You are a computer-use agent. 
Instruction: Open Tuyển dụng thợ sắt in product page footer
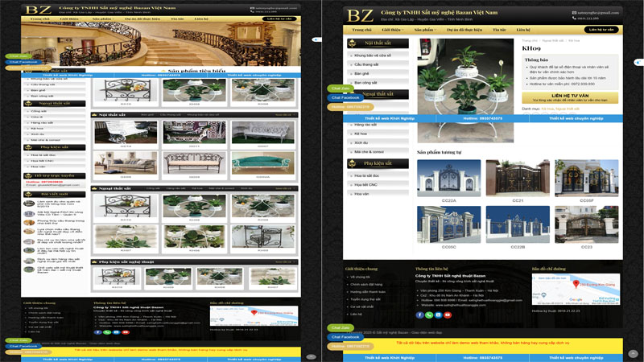click(365, 299)
